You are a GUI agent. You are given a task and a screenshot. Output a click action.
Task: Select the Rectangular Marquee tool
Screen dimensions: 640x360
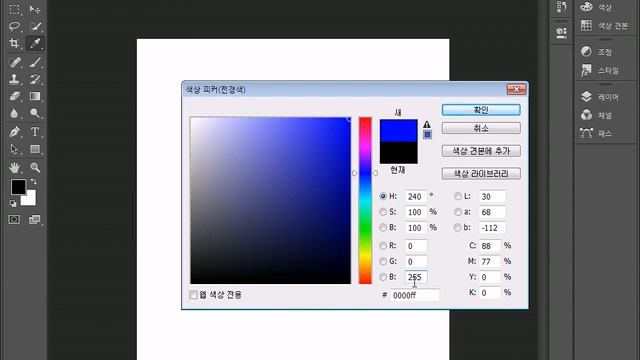pos(14,9)
